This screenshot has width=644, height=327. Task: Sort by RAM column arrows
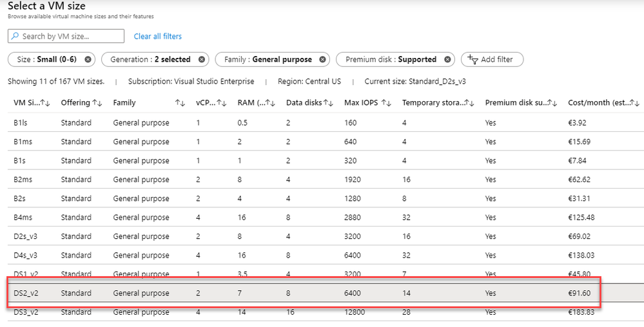pos(270,103)
